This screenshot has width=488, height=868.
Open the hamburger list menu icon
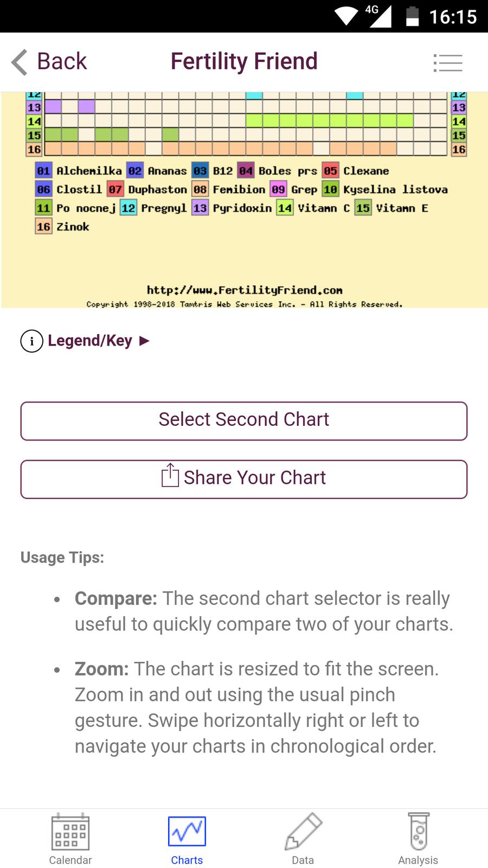[x=448, y=63]
